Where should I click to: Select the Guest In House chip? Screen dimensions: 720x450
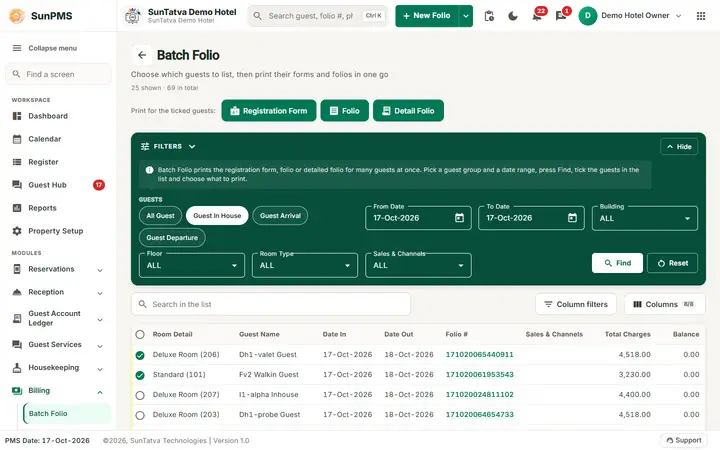coord(217,216)
